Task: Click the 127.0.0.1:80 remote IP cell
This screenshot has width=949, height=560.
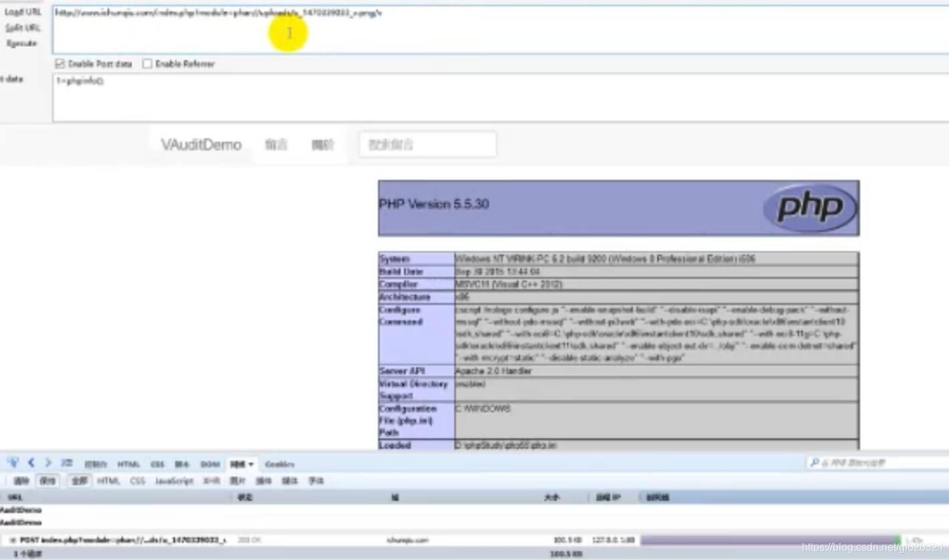Action: (x=613, y=540)
